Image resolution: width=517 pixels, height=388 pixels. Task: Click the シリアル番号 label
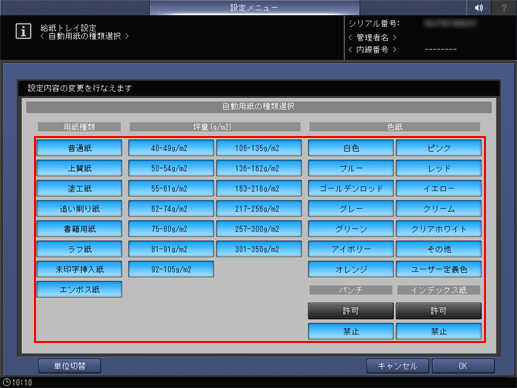374,23
